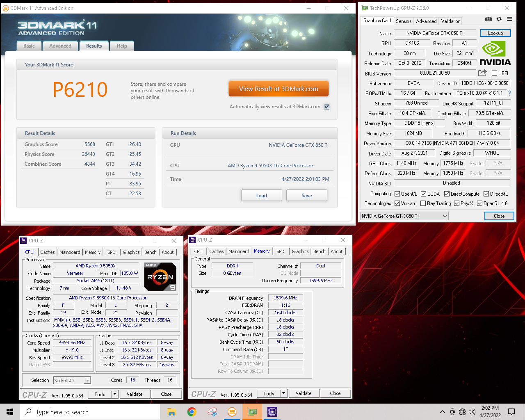Screen dimensions: 525x420
Task: Toggle the DirectML checkbox
Action: click(x=486, y=194)
